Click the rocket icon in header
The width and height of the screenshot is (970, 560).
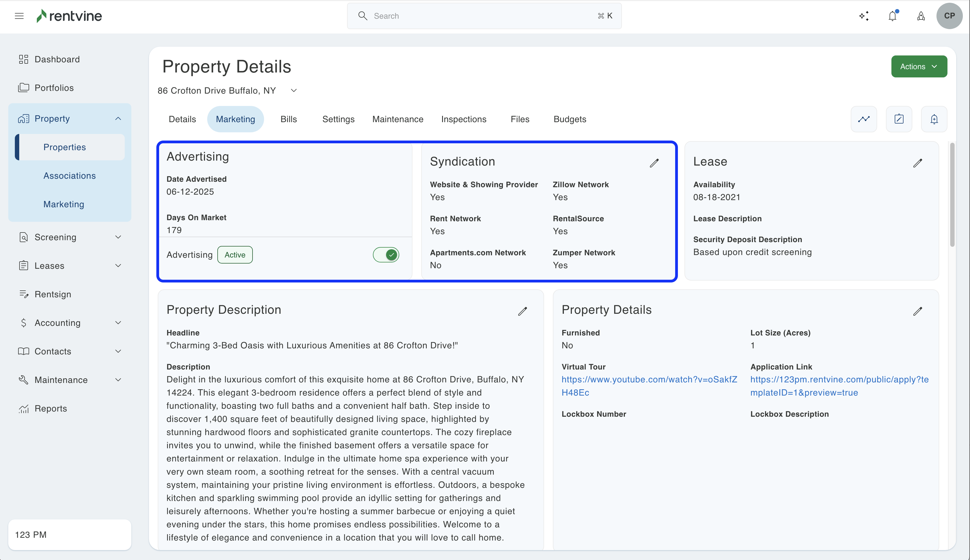[x=921, y=16]
